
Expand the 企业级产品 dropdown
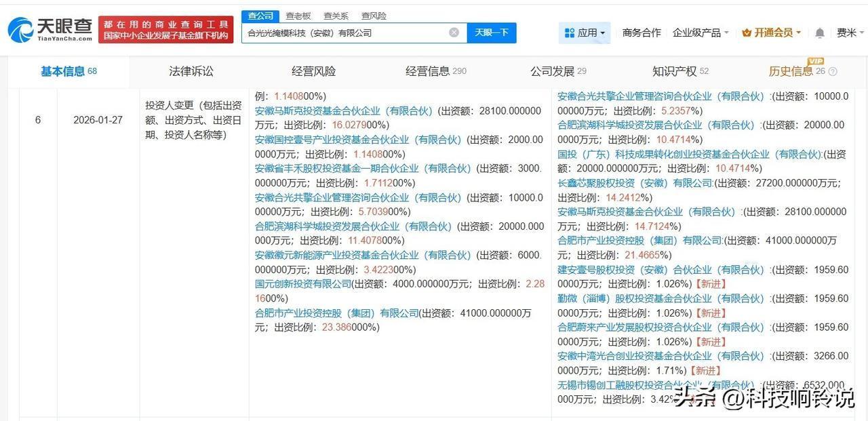tap(701, 33)
